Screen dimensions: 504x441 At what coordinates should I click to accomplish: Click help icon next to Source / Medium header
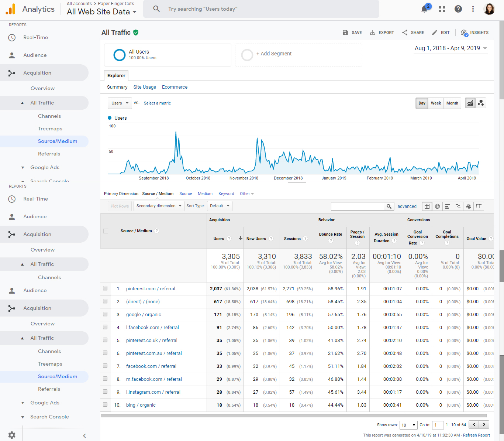click(157, 231)
